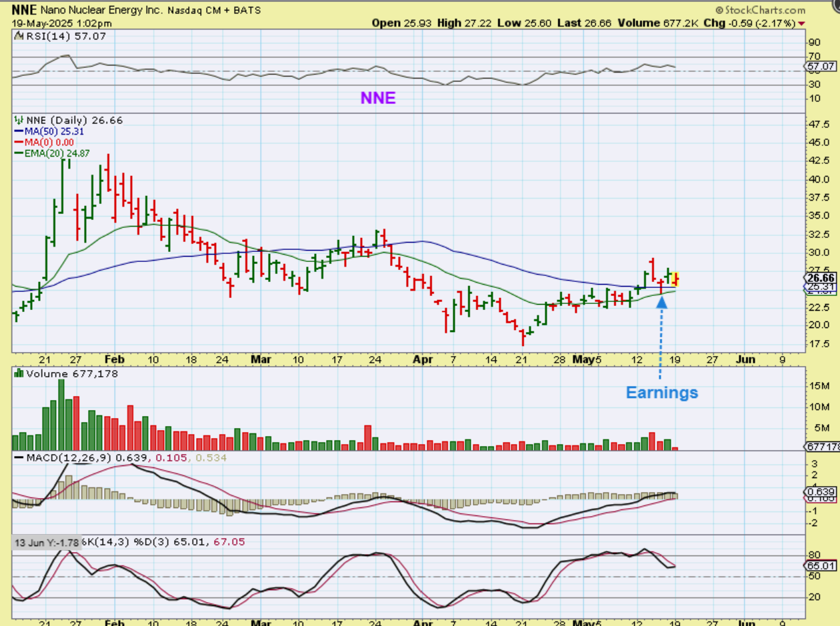Click the 'High 27.22' value

[x=464, y=23]
